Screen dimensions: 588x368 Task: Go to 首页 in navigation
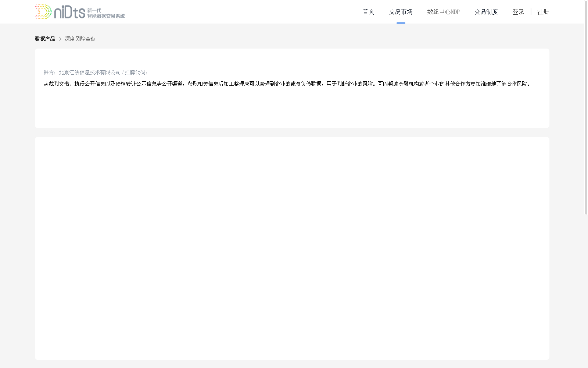tap(368, 12)
